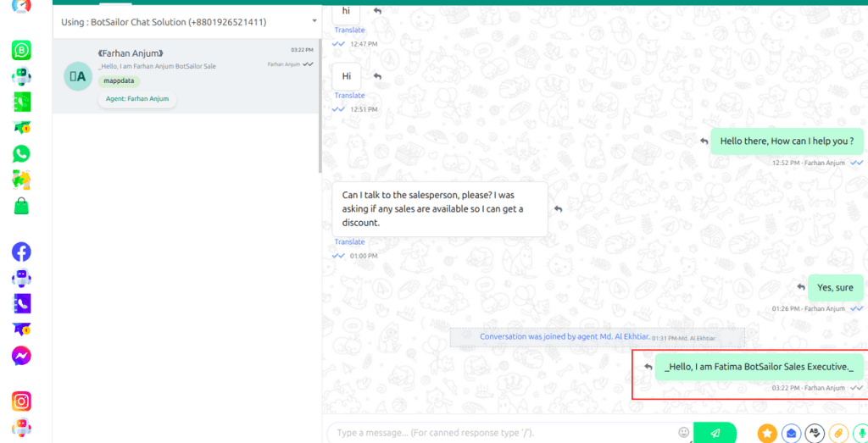Viewport: 868px width, 443px height.
Task: Click the green WhatsApp logo in sidebar
Action: point(21,153)
